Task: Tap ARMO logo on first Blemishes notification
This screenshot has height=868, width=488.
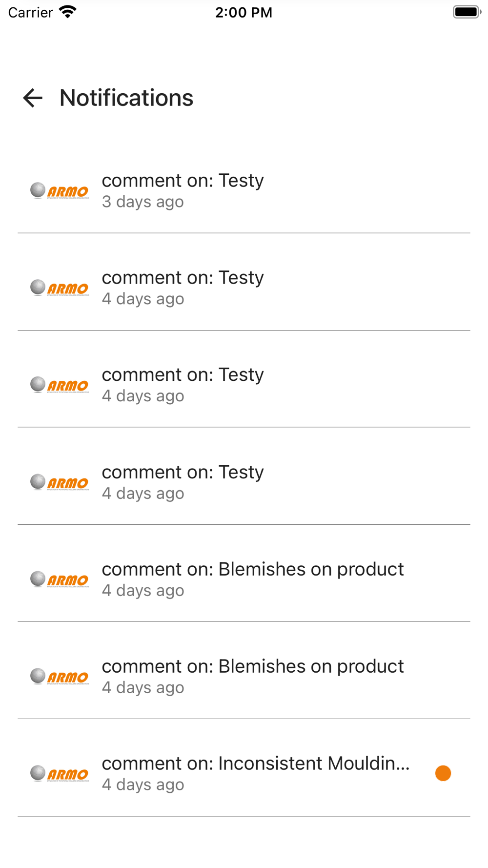Action: 60,579
